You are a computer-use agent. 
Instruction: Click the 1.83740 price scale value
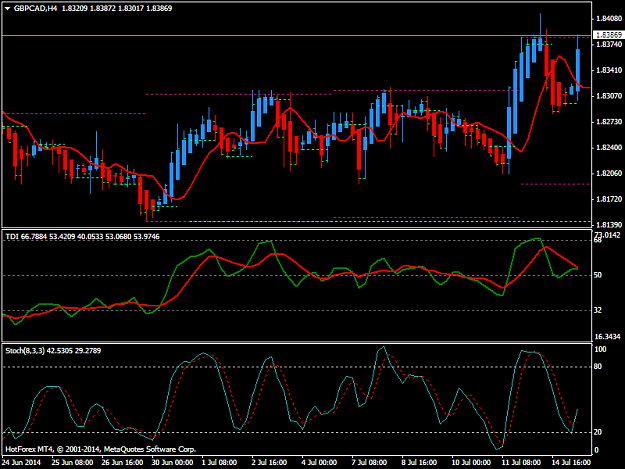click(609, 45)
